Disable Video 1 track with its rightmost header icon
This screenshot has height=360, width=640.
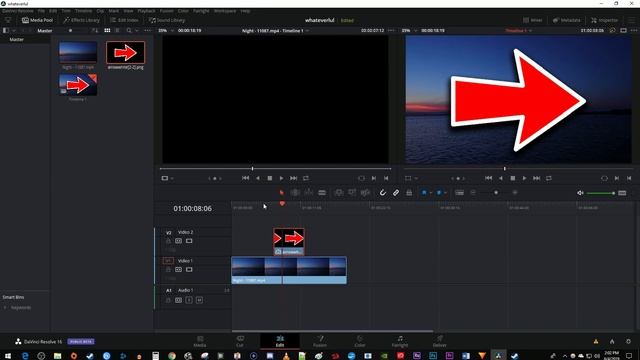point(189,269)
